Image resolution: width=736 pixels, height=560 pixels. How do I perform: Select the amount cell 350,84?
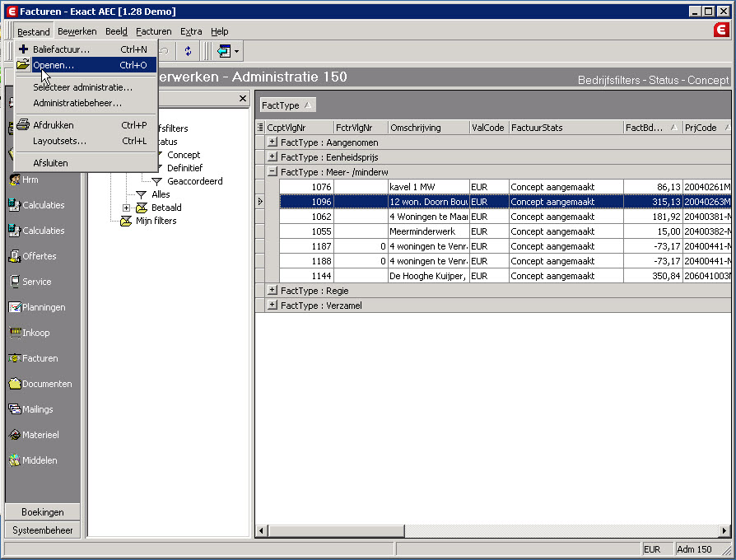653,276
